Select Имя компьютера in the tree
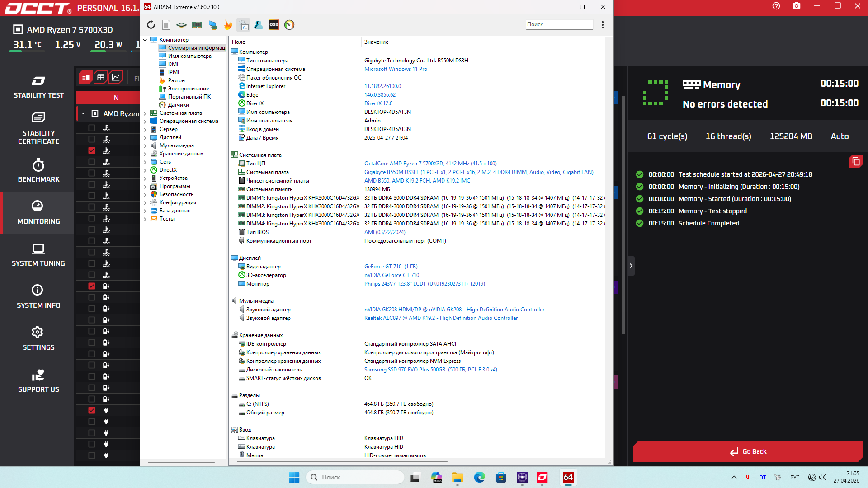Viewport: 868px width, 488px height. tap(190, 56)
